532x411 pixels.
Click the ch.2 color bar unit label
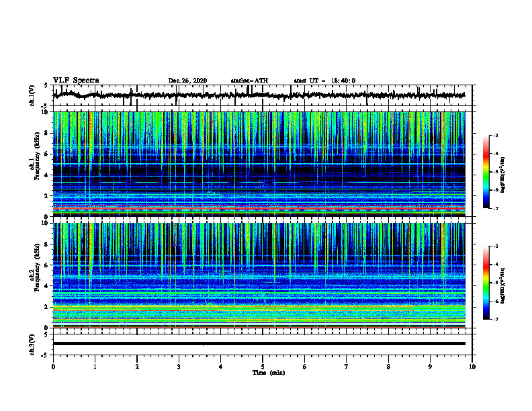[503, 286]
